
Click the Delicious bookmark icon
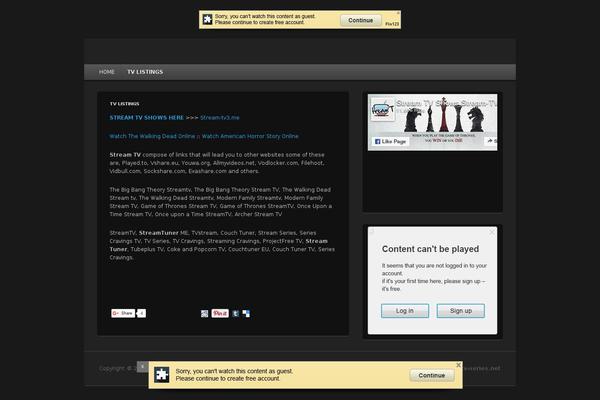(x=246, y=313)
